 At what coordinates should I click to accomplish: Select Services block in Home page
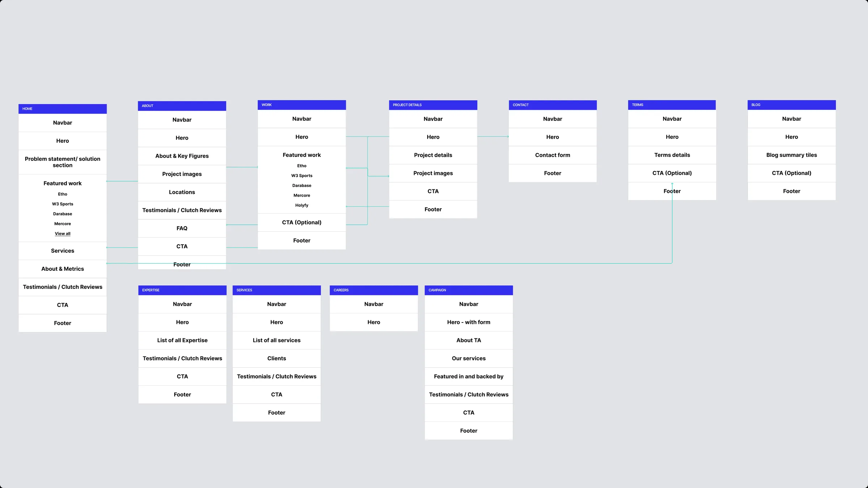[x=63, y=251]
